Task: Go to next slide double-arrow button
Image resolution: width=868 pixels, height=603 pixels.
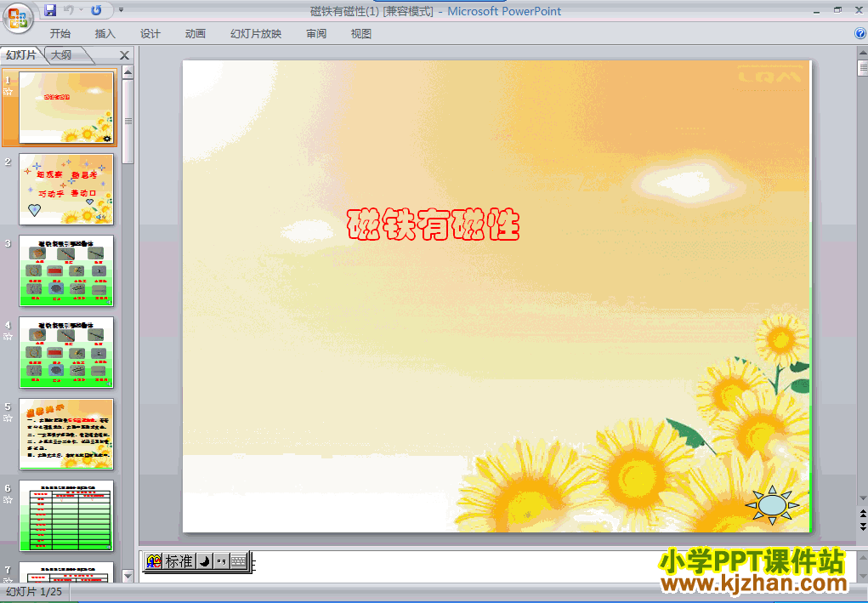Action: point(862,526)
